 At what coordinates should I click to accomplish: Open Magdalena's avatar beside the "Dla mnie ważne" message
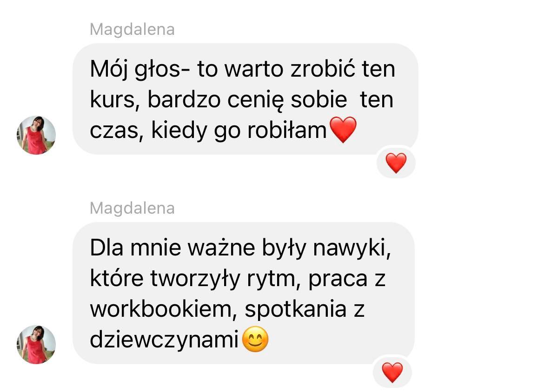pyautogui.click(x=36, y=345)
